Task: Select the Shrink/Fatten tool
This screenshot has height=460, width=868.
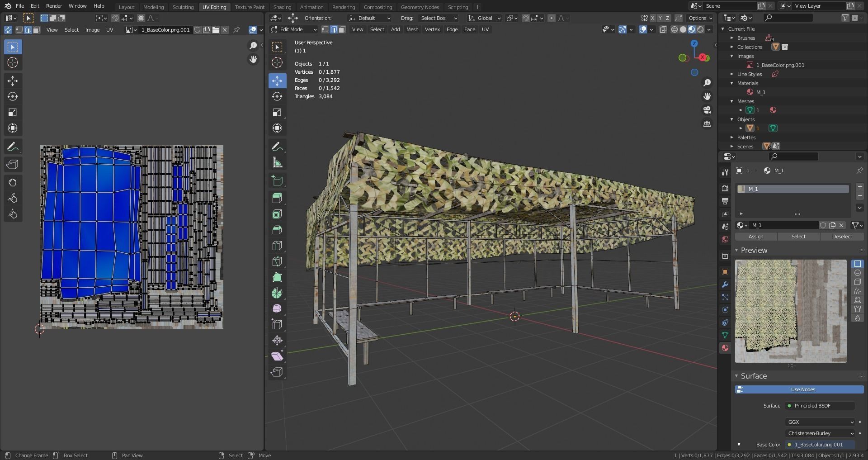Action: (x=277, y=341)
